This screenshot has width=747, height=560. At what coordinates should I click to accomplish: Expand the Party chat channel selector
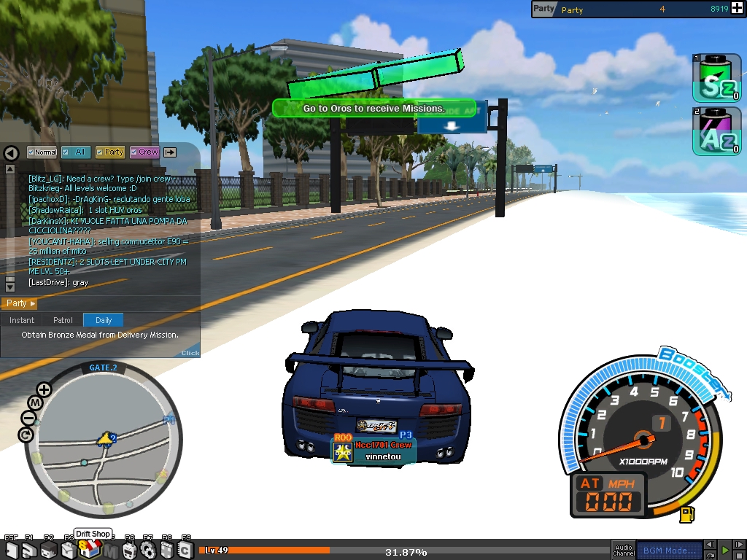(x=19, y=303)
